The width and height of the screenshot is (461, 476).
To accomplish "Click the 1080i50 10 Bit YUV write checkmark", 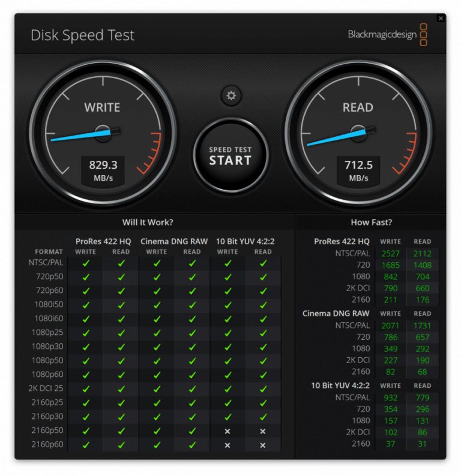I will pos(227,305).
